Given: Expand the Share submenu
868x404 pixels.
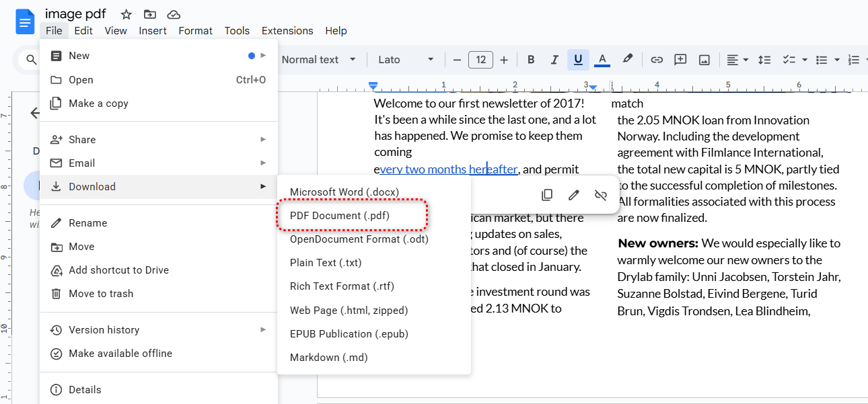Looking at the screenshot, I should [159, 140].
